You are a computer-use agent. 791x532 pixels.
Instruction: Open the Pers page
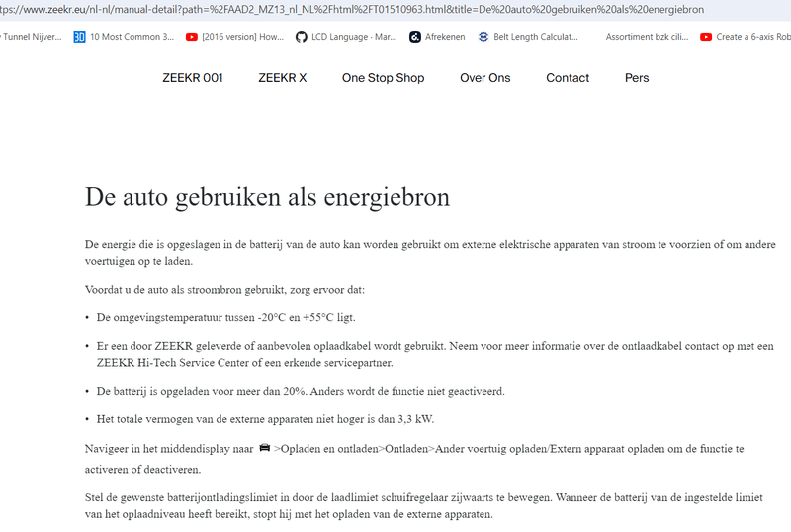[637, 78]
